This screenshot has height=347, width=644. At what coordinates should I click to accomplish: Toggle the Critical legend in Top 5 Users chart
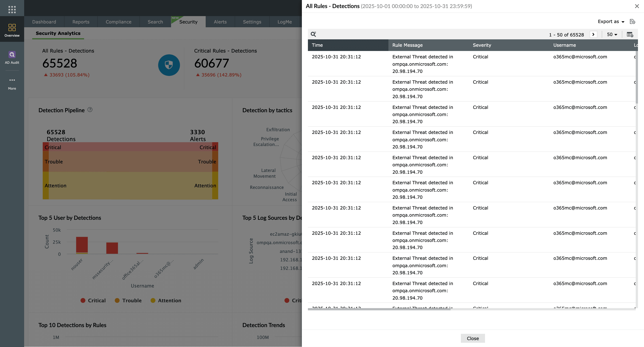tap(93, 300)
